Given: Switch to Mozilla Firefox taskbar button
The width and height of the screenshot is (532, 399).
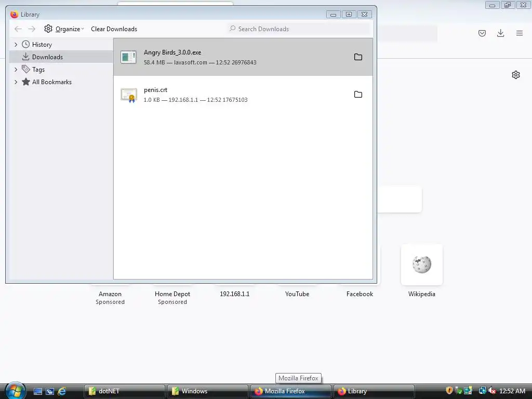Looking at the screenshot, I should click(x=290, y=391).
